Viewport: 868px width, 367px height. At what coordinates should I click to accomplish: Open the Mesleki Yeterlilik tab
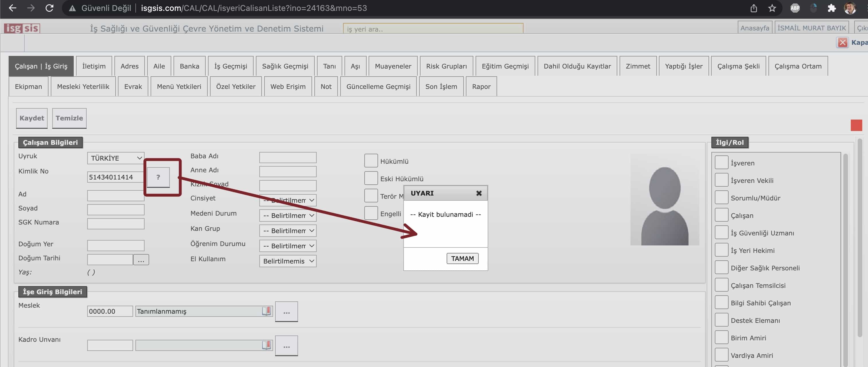(83, 87)
